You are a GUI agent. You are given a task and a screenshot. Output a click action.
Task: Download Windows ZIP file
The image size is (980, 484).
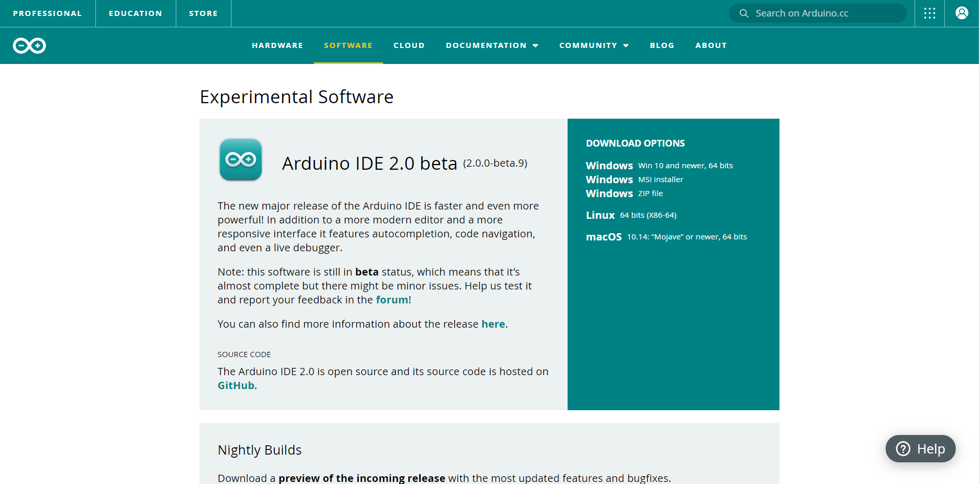pos(624,193)
